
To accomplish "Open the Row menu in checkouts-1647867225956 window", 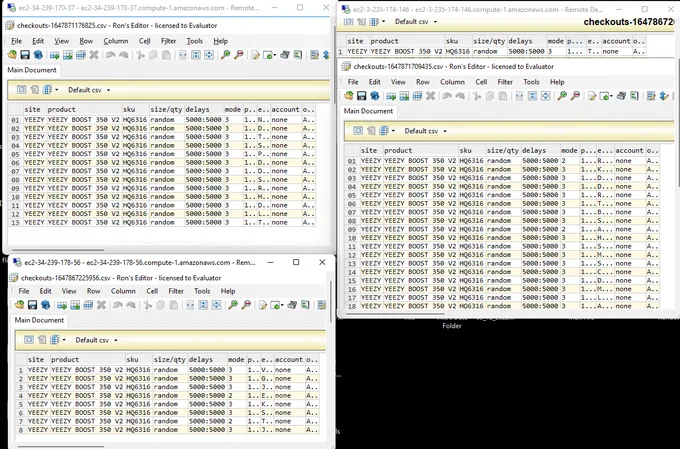I will [94, 291].
